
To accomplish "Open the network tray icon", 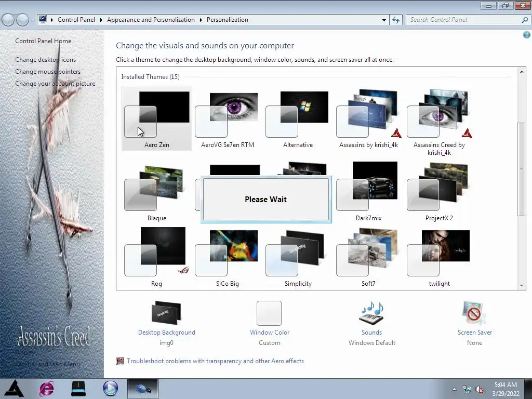I will 467,389.
